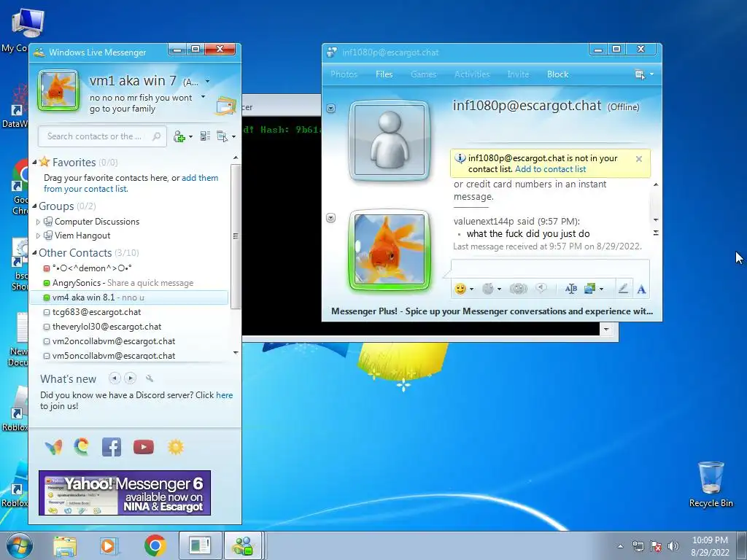Click the sun weather icon in footer
Viewport: 747px width, 560px height.
(x=175, y=447)
